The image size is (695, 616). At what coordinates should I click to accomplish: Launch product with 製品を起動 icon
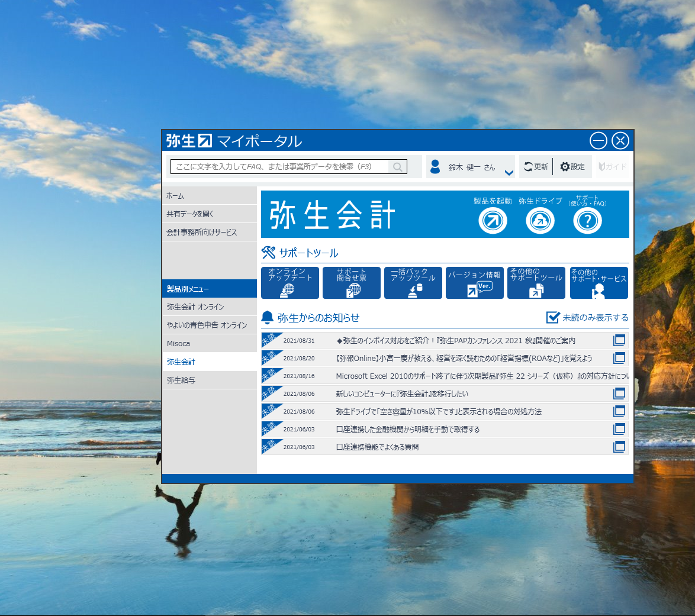click(493, 221)
